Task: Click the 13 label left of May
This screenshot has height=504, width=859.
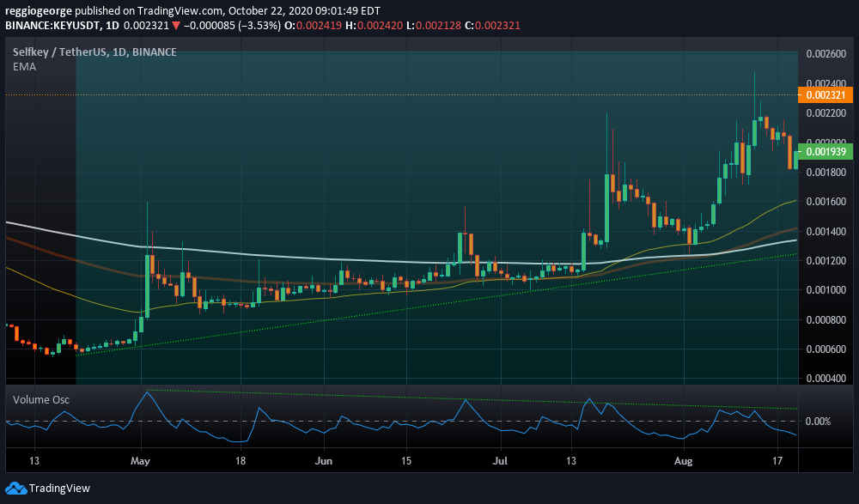Action: coord(34,461)
